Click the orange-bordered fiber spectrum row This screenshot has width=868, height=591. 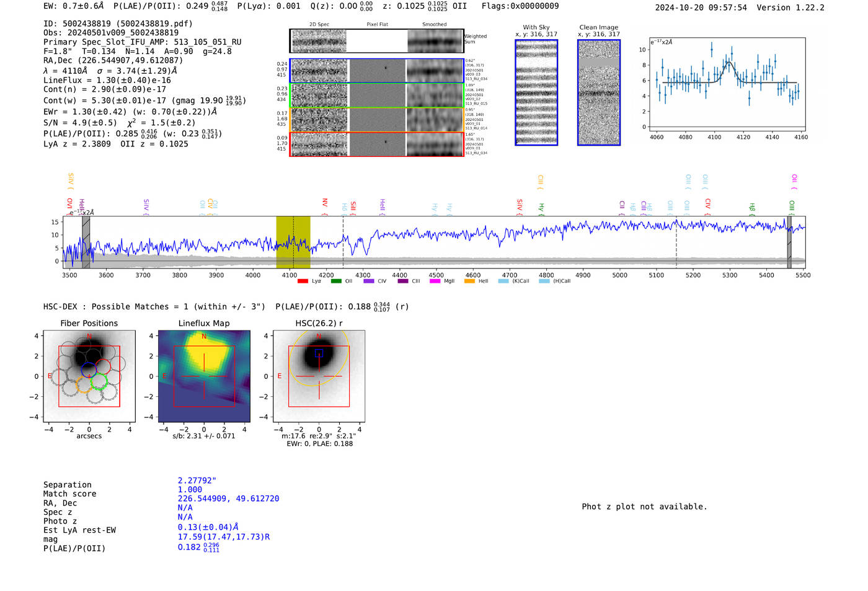[x=376, y=120]
